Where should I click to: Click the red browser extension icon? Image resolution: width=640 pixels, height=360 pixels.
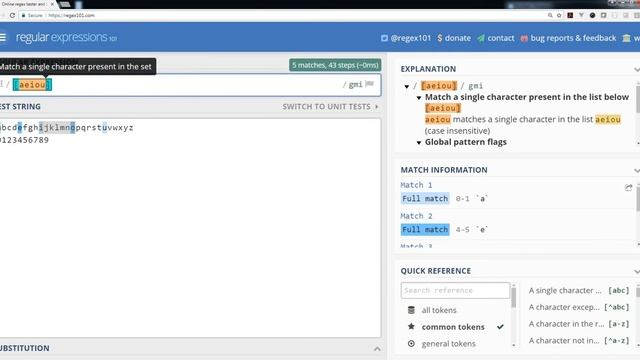point(570,16)
